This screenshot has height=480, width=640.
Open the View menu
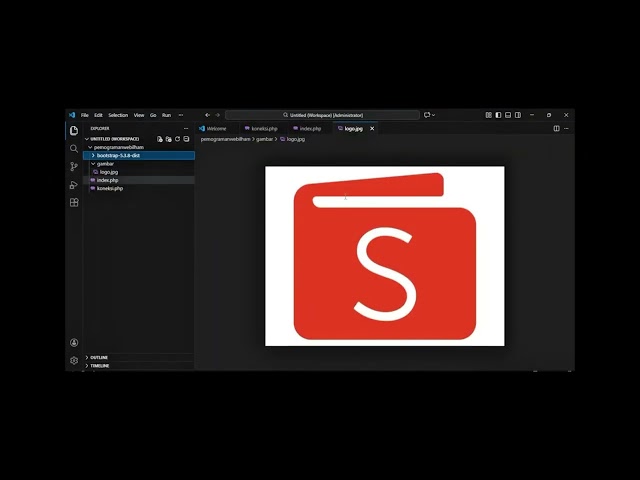pos(139,115)
